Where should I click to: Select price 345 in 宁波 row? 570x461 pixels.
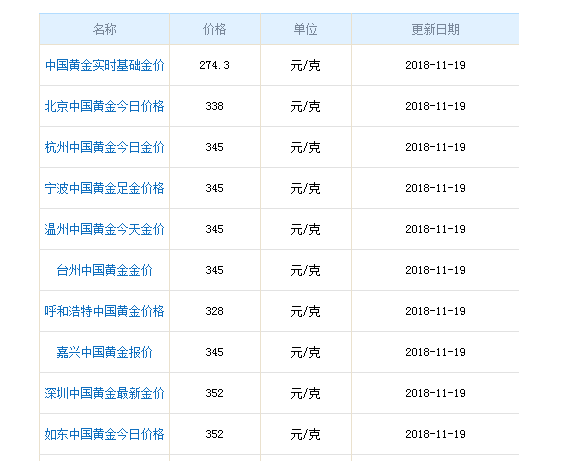click(214, 188)
